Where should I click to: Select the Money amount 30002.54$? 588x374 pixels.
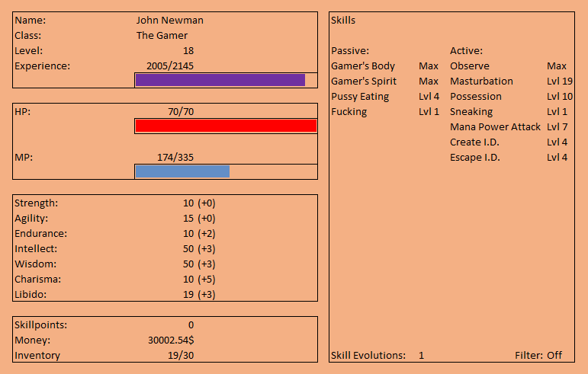tap(171, 340)
